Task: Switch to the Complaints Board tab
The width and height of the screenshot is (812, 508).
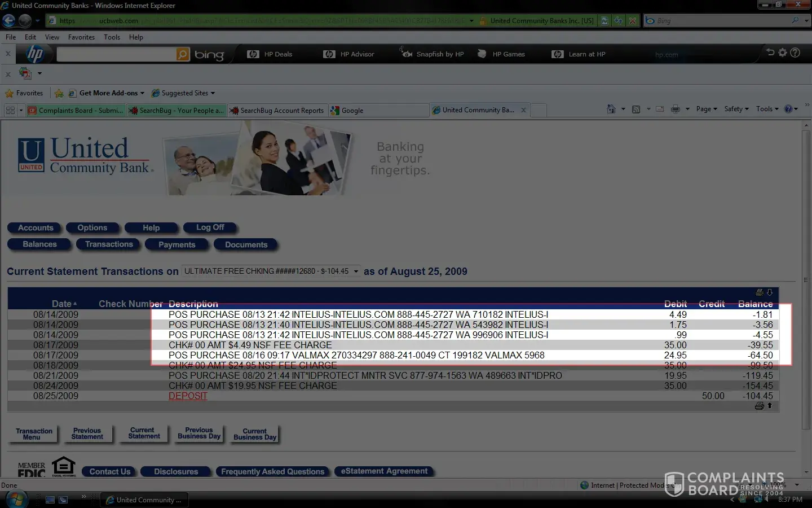Action: pyautogui.click(x=76, y=110)
